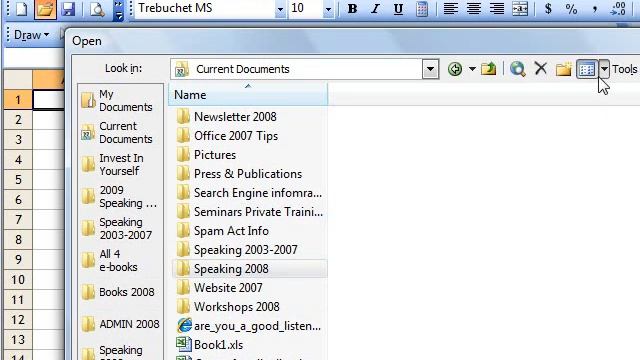This screenshot has width=640, height=360.
Task: Open the font size dropdown
Action: tap(328, 9)
